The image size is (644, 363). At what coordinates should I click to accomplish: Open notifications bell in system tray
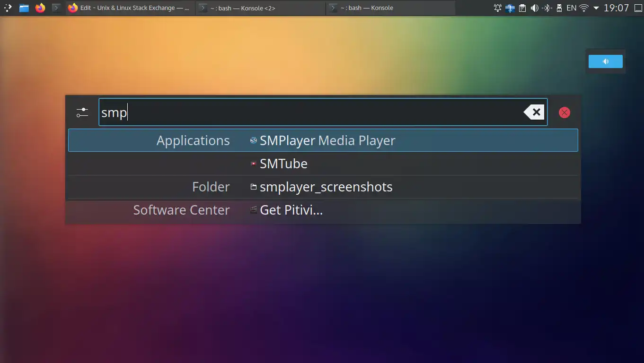498,8
